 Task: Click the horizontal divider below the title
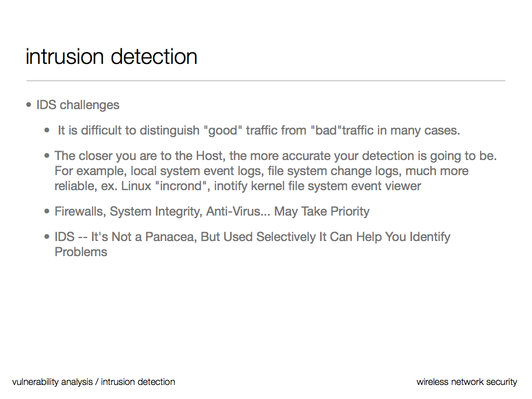pos(265,81)
